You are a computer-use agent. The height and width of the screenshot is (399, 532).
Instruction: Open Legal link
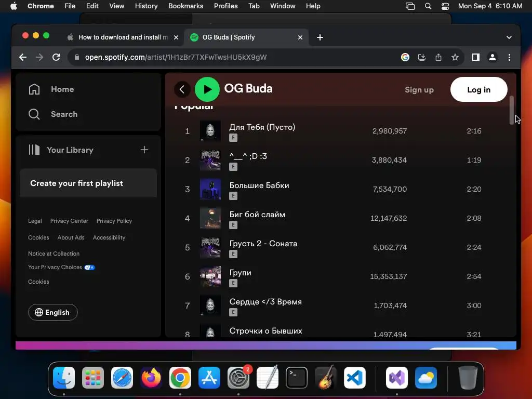[x=35, y=221]
